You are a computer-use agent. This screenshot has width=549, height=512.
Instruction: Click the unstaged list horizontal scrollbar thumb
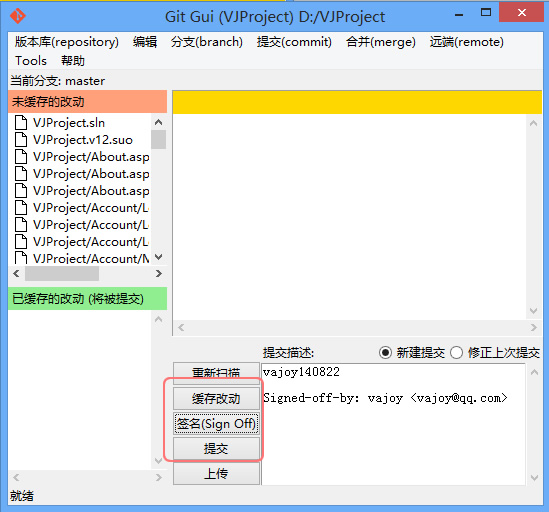coord(62,274)
